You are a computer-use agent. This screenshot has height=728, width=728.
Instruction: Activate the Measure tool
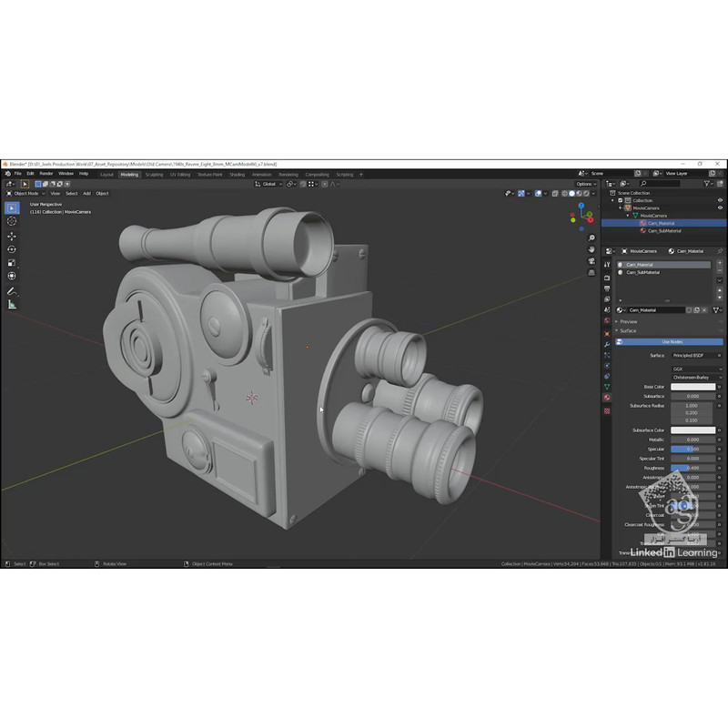[x=12, y=305]
